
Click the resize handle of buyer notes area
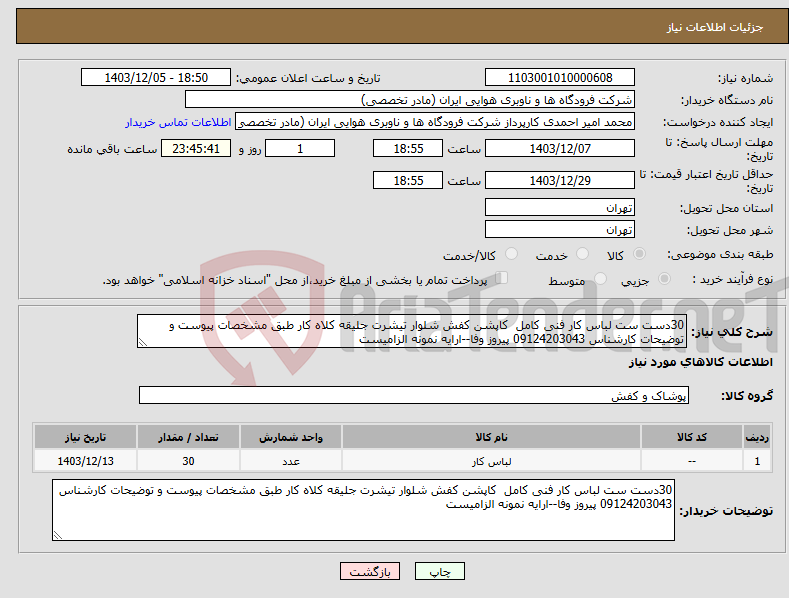click(x=58, y=535)
